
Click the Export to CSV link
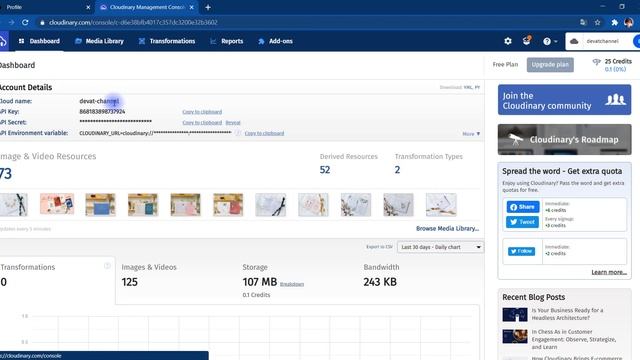(379, 247)
